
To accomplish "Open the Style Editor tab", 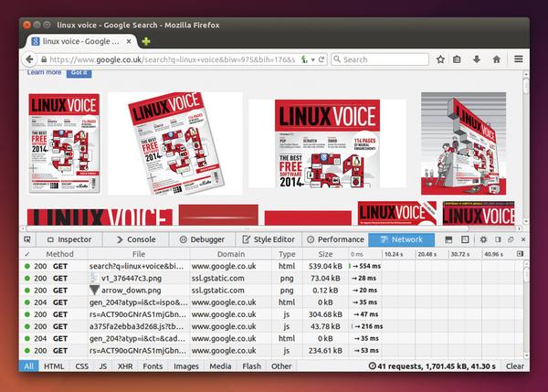I will [x=269, y=239].
